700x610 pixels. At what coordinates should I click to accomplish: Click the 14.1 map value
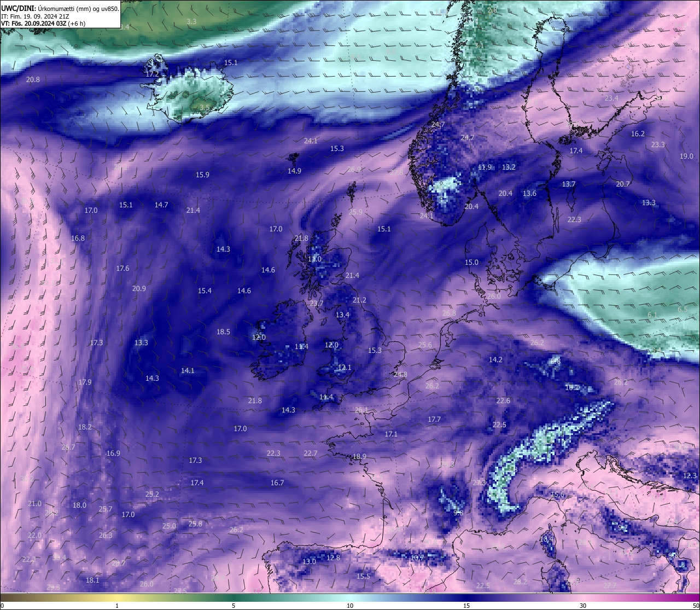tap(188, 370)
